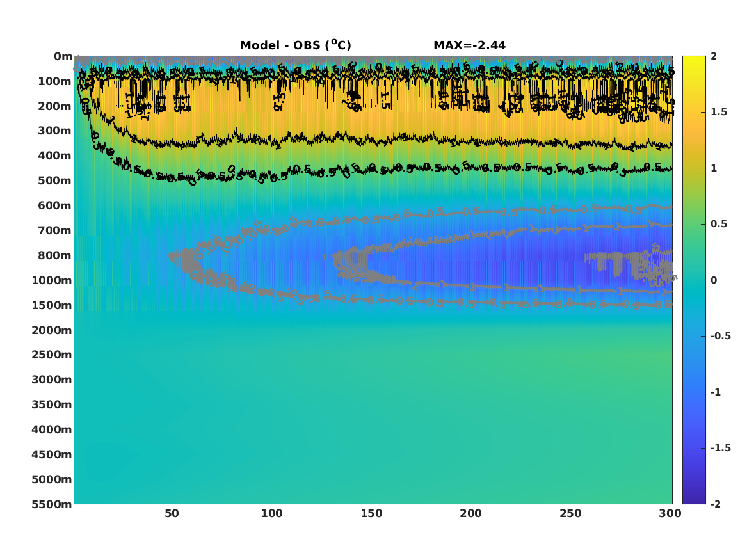Click the dark blue bottom of the colorbar
The image size is (747, 560).
click(694, 498)
